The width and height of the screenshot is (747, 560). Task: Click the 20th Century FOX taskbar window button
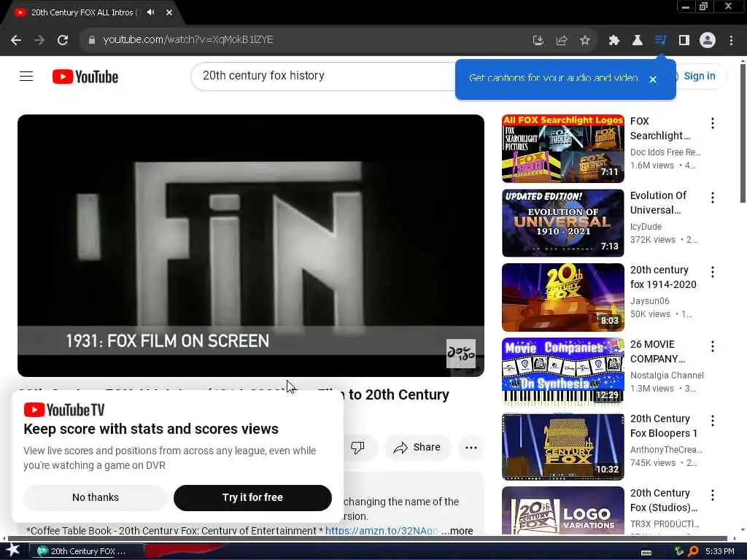(87, 551)
